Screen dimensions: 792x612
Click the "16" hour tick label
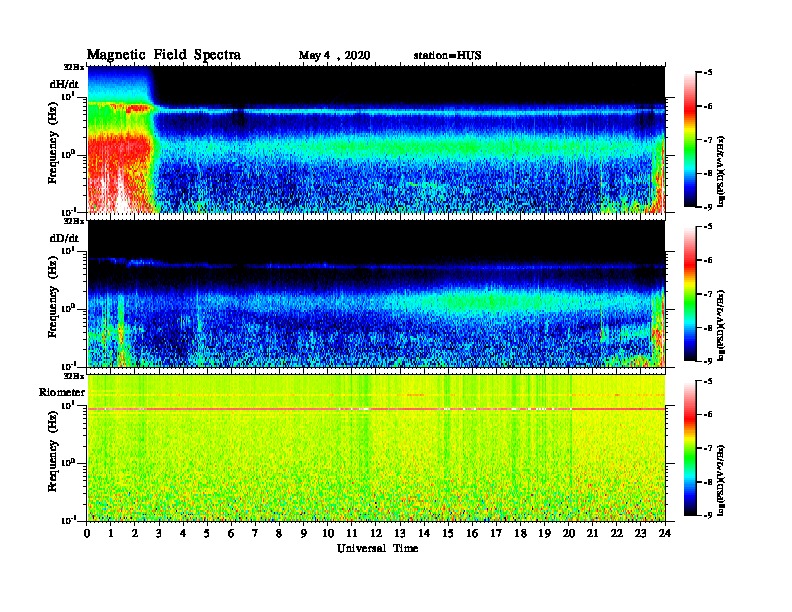[472, 534]
